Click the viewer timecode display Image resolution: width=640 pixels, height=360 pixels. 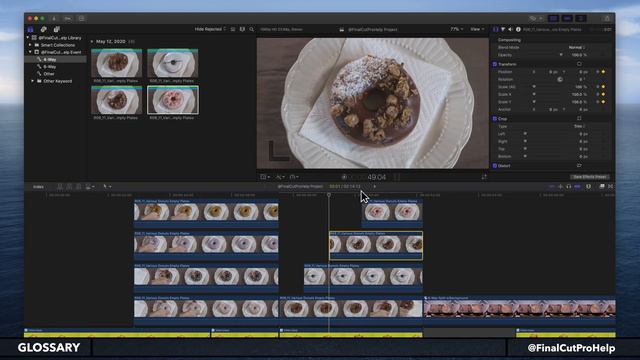(x=376, y=177)
